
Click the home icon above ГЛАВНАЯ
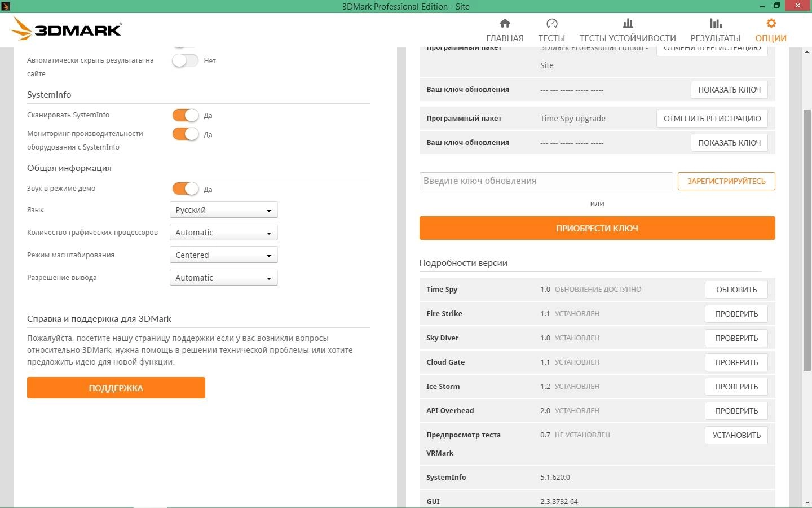505,23
